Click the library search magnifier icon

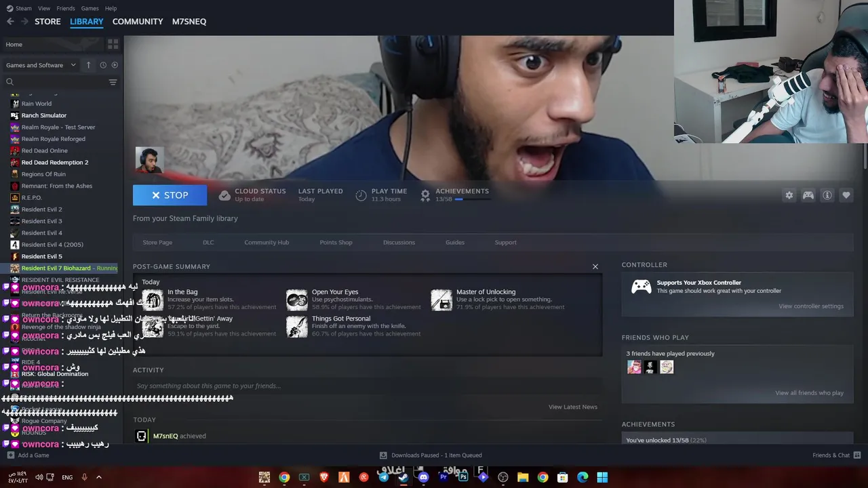(9, 82)
